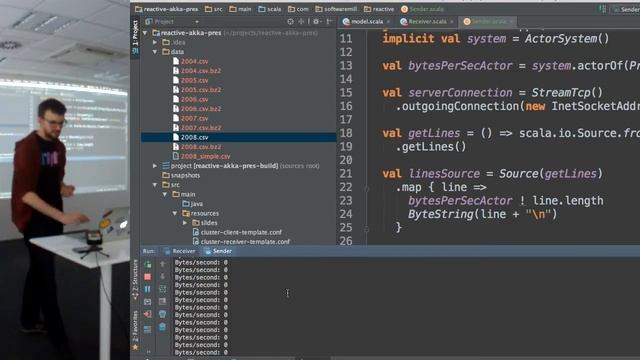Select the file 2005.csv

194,80
